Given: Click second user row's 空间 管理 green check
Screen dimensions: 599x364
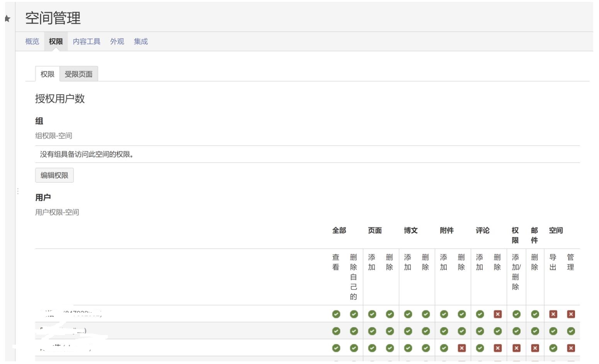Looking at the screenshot, I should click(571, 331).
